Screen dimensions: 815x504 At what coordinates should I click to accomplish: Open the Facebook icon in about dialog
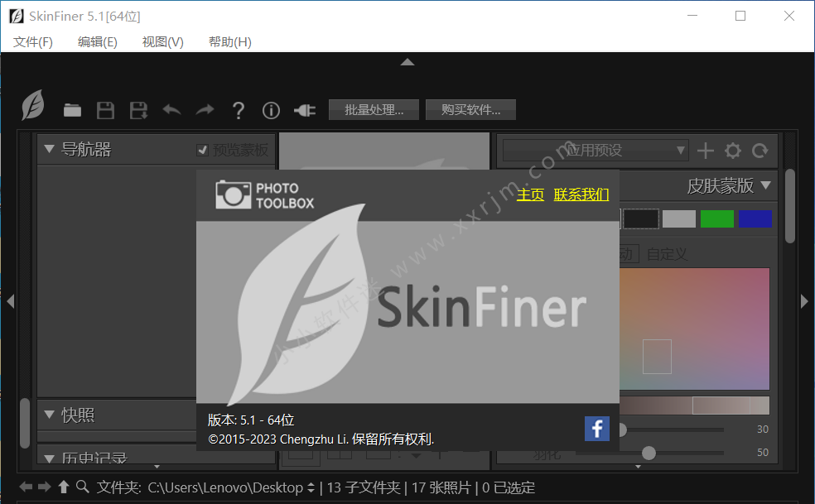pyautogui.click(x=596, y=429)
